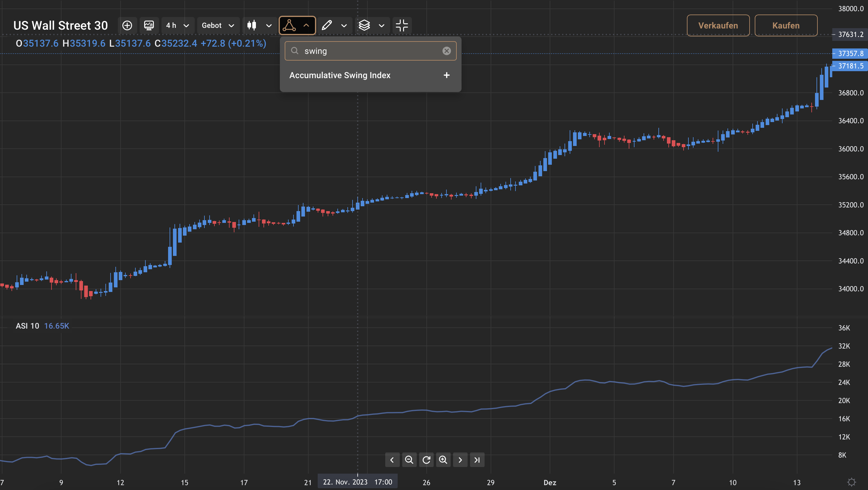Open the chart monitor screen icon
868x490 pixels.
(x=149, y=25)
